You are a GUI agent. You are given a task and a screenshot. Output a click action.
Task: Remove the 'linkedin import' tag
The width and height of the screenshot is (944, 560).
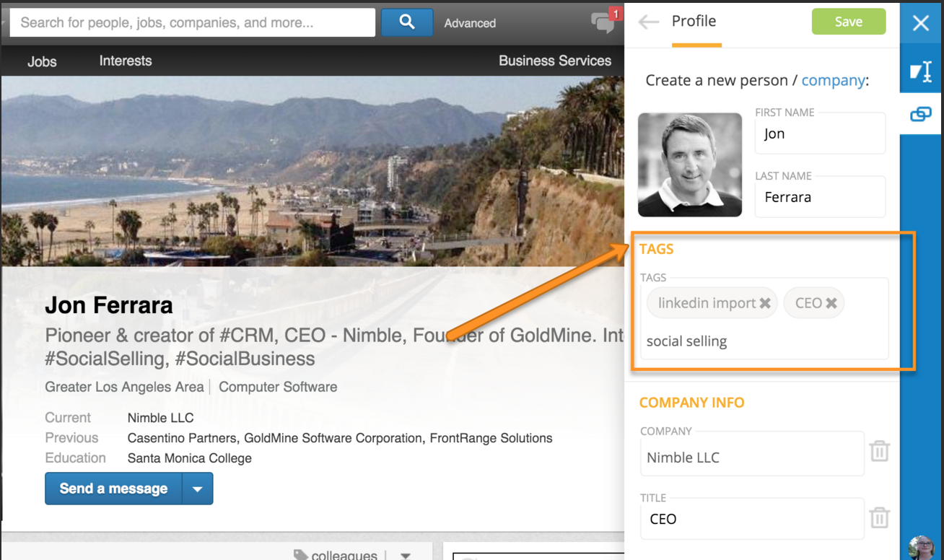tap(765, 304)
